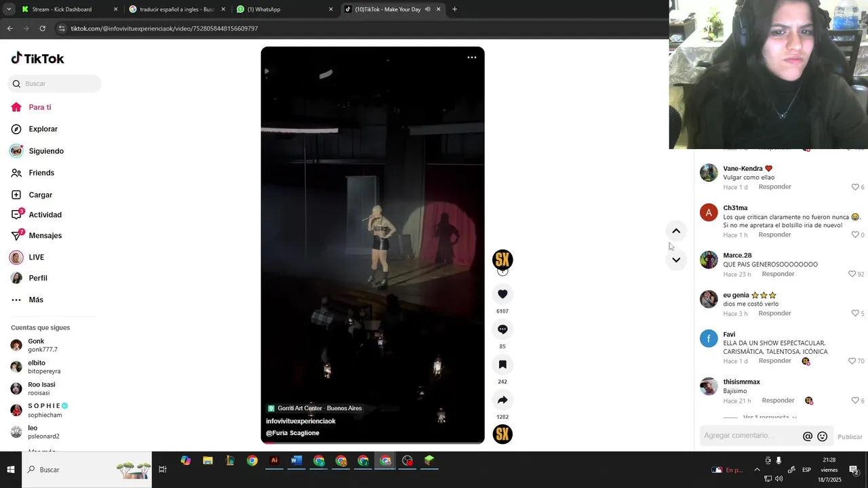Open Adobe Illustrator from taskbar
The height and width of the screenshot is (488, 868).
[x=274, y=461]
